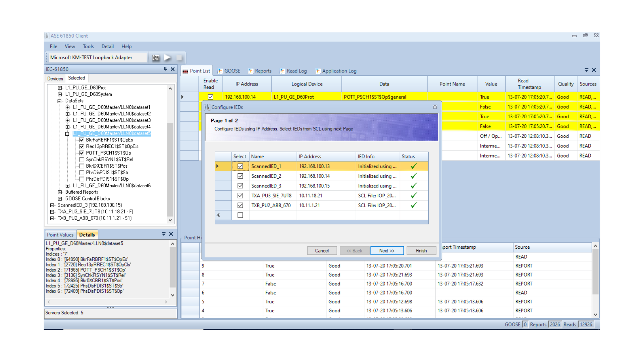Click the GOOSE tab icon
The width and height of the screenshot is (644, 362).
220,71
